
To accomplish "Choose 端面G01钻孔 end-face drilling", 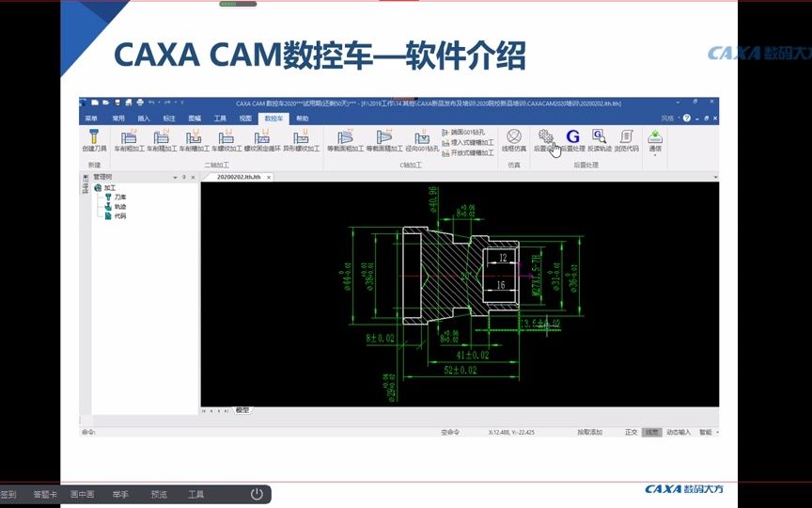I will [464, 133].
